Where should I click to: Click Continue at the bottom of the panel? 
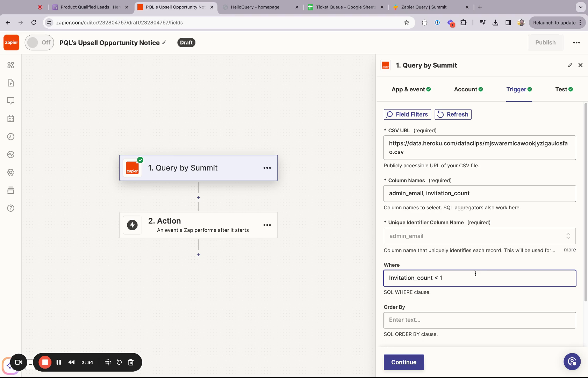click(x=403, y=362)
